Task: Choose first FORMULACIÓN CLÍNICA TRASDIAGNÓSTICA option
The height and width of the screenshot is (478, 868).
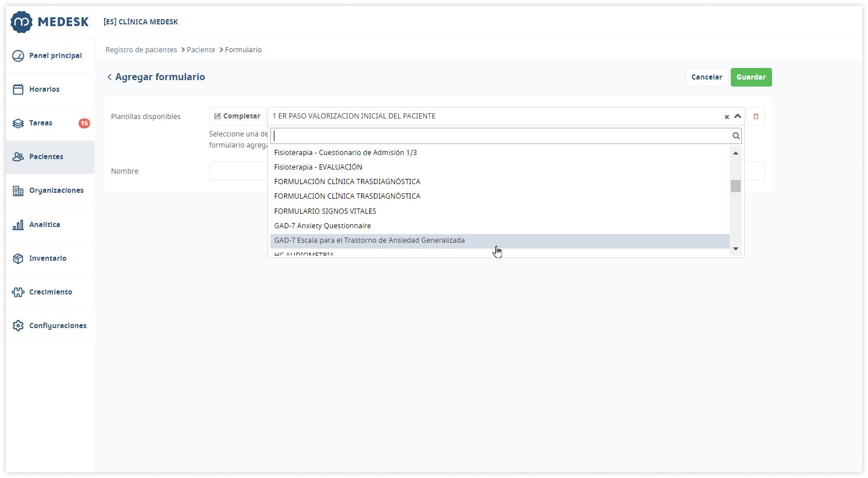Action: point(499,182)
